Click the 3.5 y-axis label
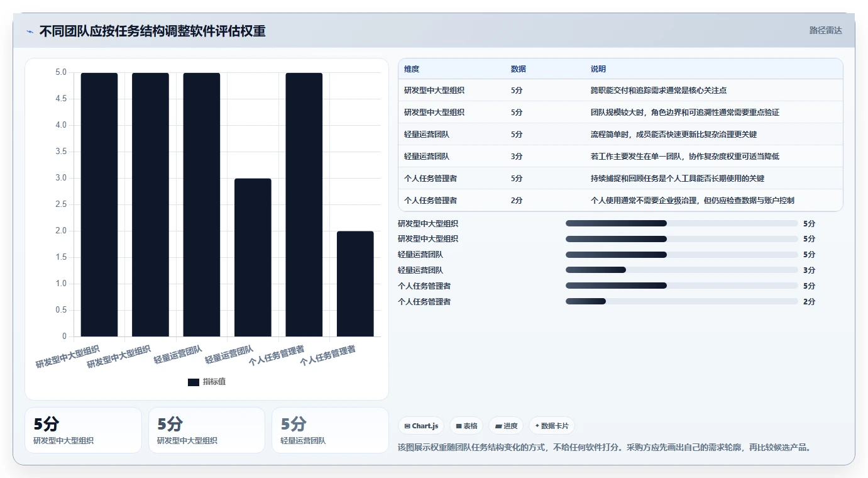This screenshot has width=868, height=478. point(60,152)
